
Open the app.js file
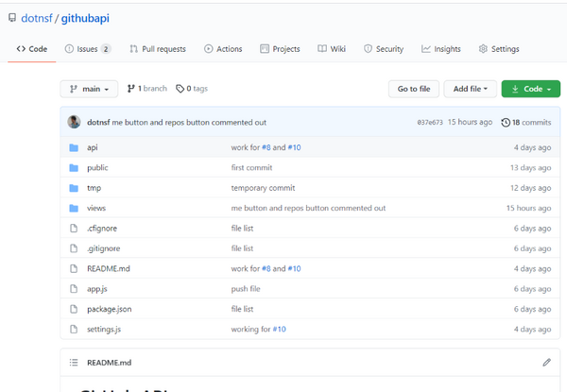(97, 289)
